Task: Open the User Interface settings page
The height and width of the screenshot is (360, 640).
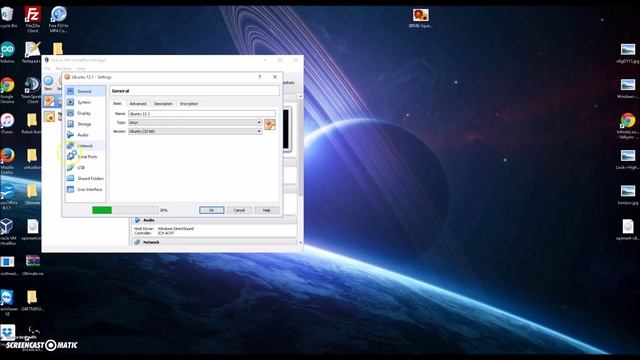Action: coord(85,189)
